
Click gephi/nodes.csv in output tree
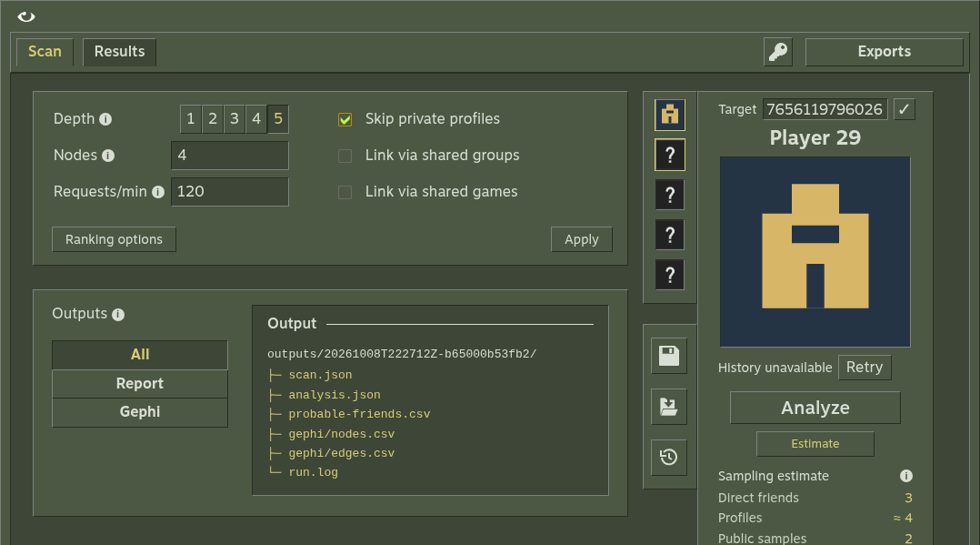(x=341, y=434)
